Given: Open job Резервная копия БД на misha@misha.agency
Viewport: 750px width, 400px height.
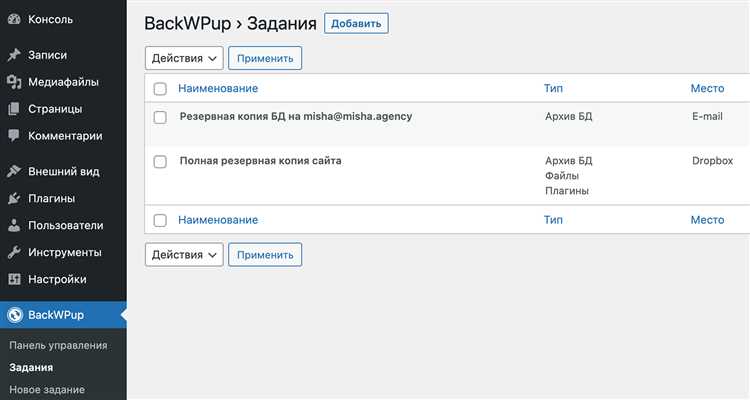Looking at the screenshot, I should point(296,116).
